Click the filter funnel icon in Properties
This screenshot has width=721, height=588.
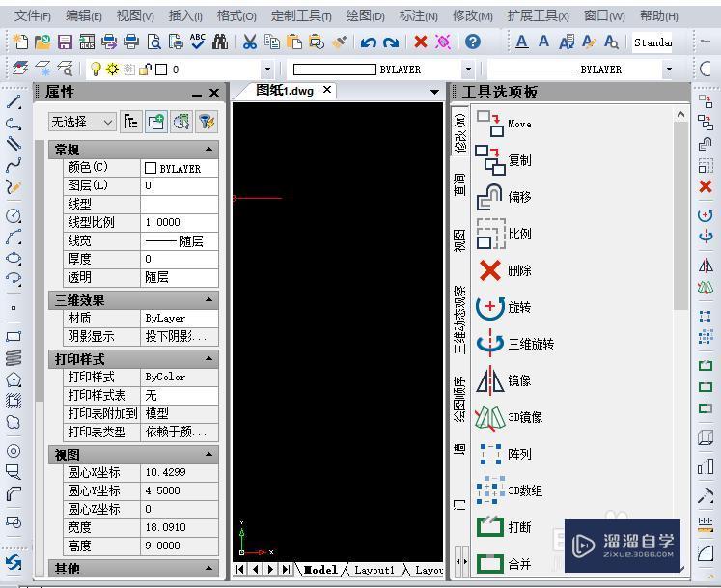click(207, 122)
